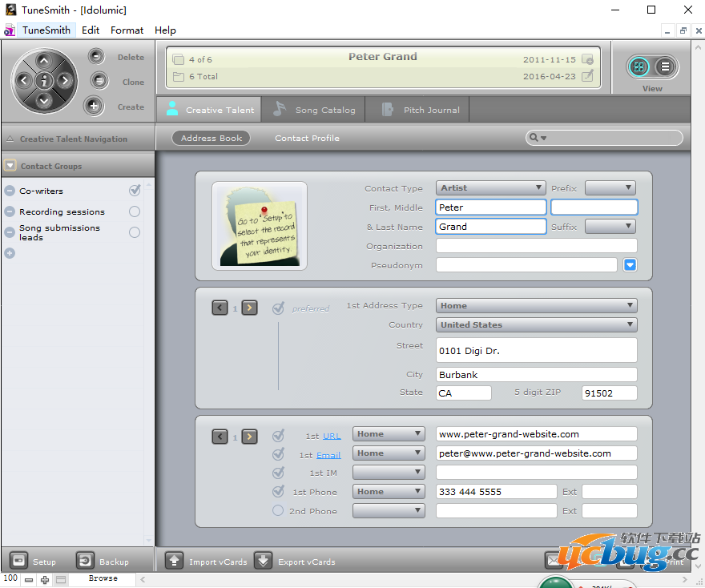Click the Backup icon
This screenshot has width=705, height=588.
click(85, 561)
